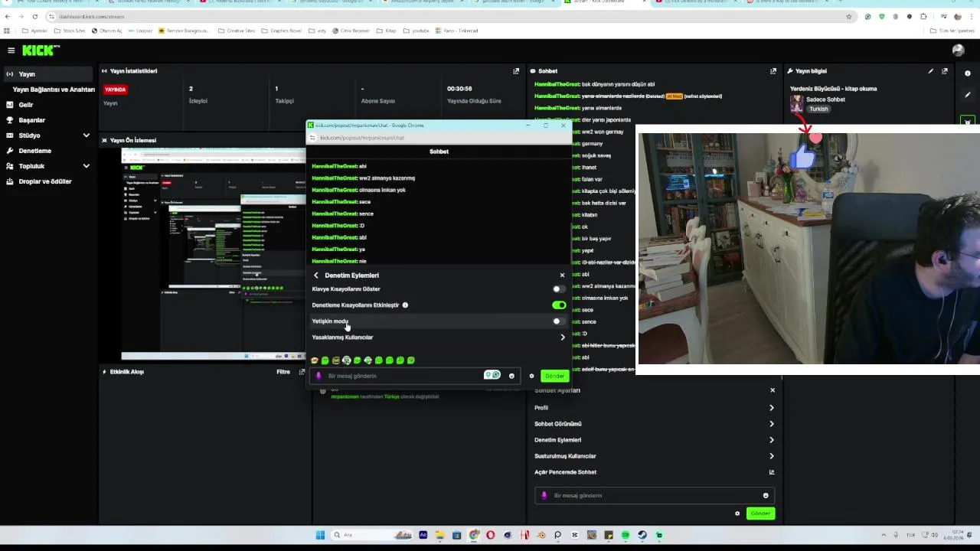Expand the Topluluk sidebar section

86,166
